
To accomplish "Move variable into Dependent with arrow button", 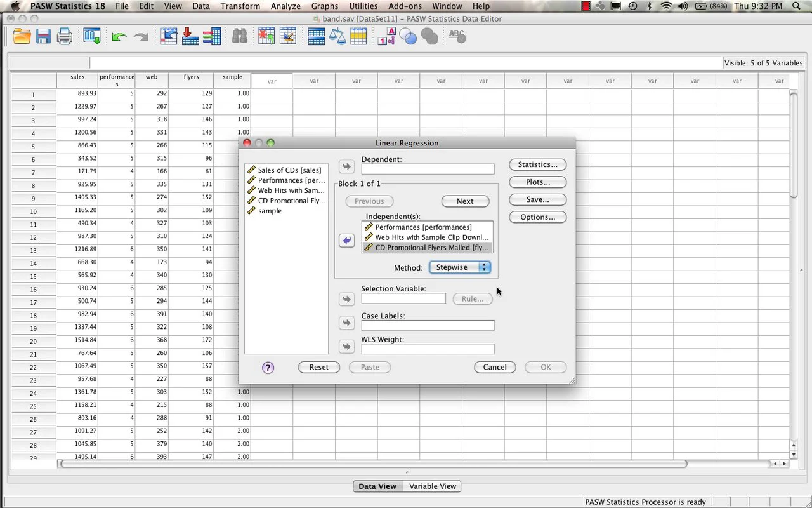I will [x=346, y=167].
